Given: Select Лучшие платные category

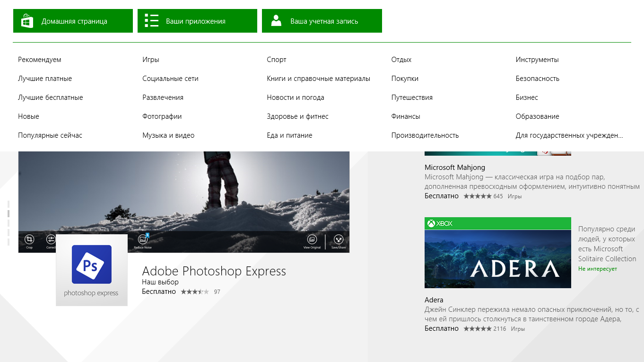Looking at the screenshot, I should point(45,79).
